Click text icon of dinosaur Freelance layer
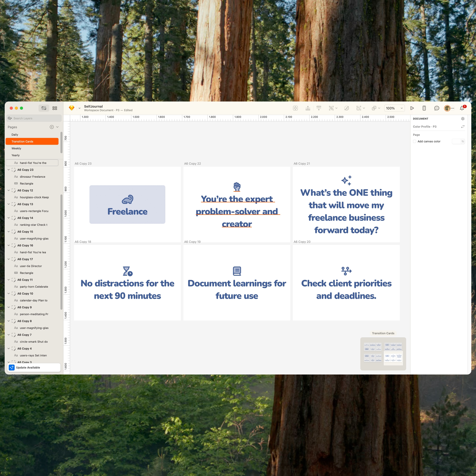 16,177
